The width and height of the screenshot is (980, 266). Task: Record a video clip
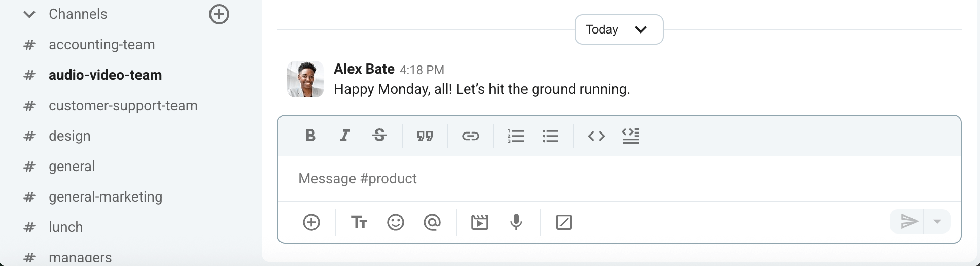point(479,222)
